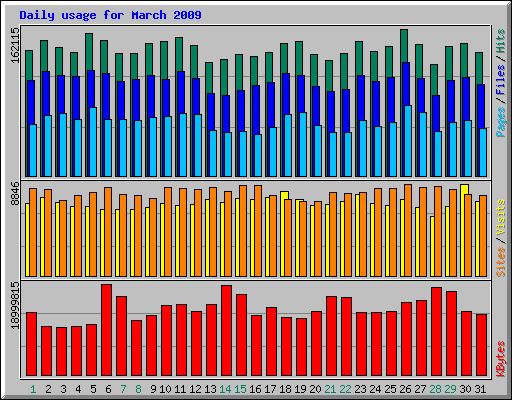Click the blue files bar for day 2
512x400 pixels.
(45, 93)
